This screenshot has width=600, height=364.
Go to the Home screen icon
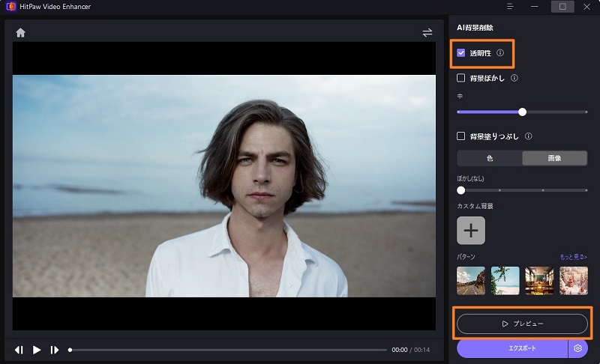20,33
